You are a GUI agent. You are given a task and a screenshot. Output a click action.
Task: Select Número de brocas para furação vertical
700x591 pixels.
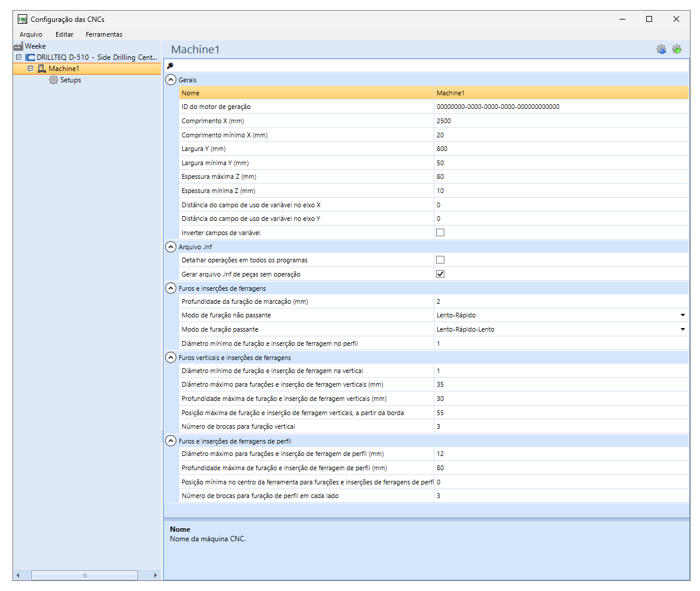click(238, 426)
